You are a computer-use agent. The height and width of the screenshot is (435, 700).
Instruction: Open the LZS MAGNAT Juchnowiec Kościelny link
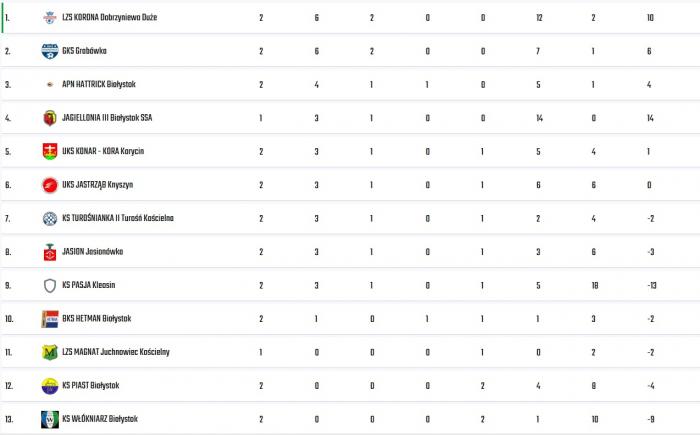116,352
